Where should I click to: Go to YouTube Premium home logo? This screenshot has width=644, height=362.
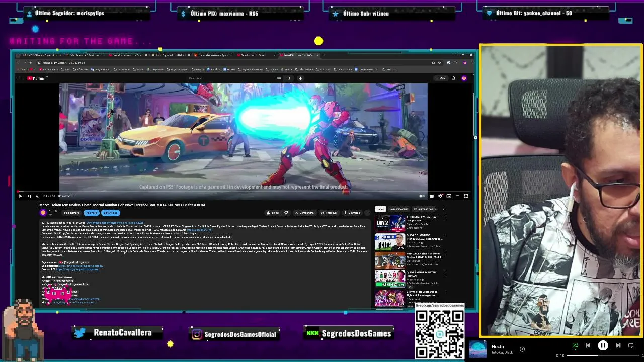click(37, 78)
